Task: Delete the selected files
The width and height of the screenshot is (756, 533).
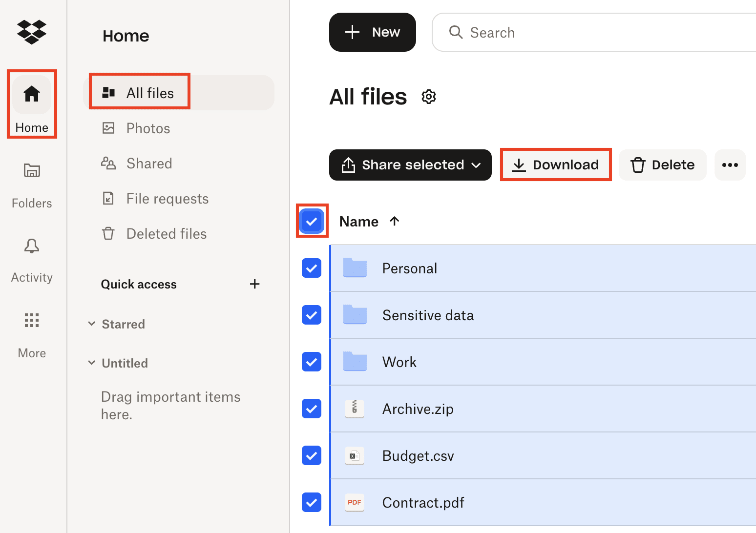Action: pyautogui.click(x=662, y=164)
